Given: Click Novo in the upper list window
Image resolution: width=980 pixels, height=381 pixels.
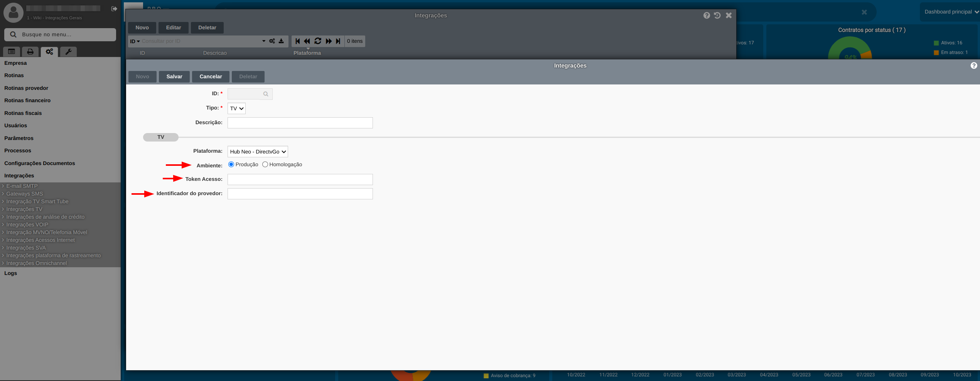Looking at the screenshot, I should (142, 27).
